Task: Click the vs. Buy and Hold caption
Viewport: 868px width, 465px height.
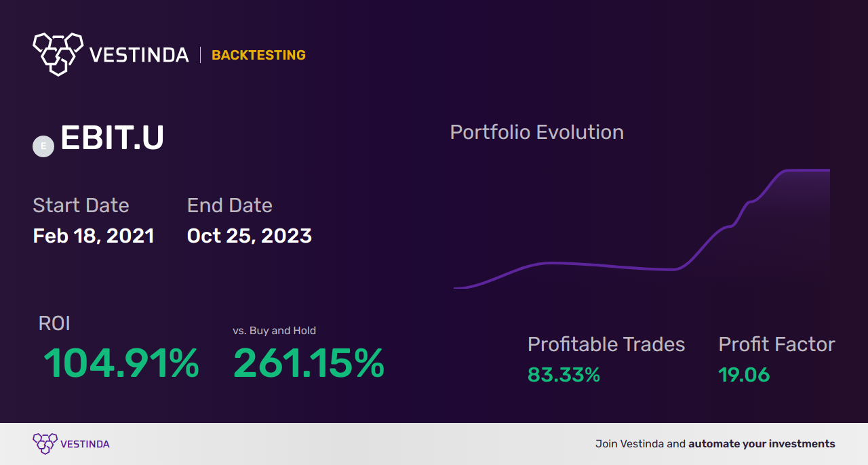Action: [274, 331]
